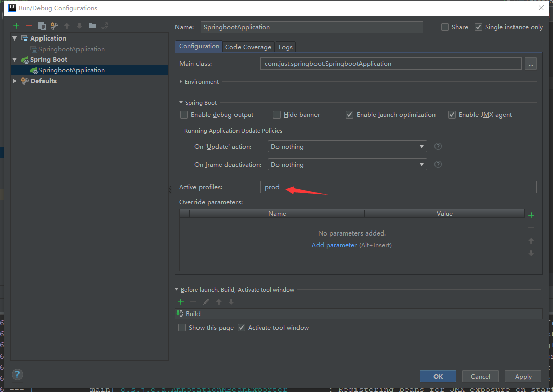Expand the Defaults tree node

tap(15, 81)
